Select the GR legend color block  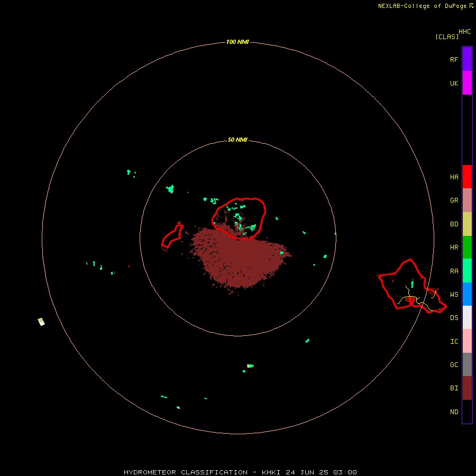pyautogui.click(x=467, y=200)
